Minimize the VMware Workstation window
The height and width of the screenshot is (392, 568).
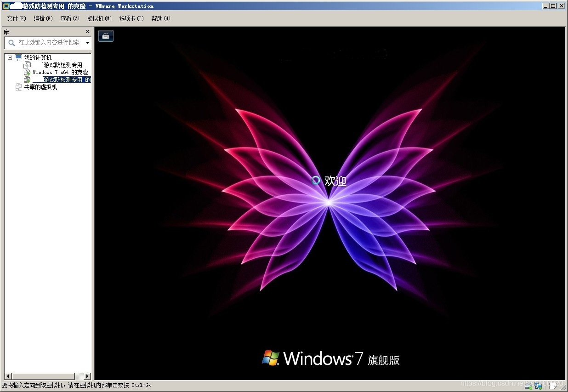(x=545, y=6)
